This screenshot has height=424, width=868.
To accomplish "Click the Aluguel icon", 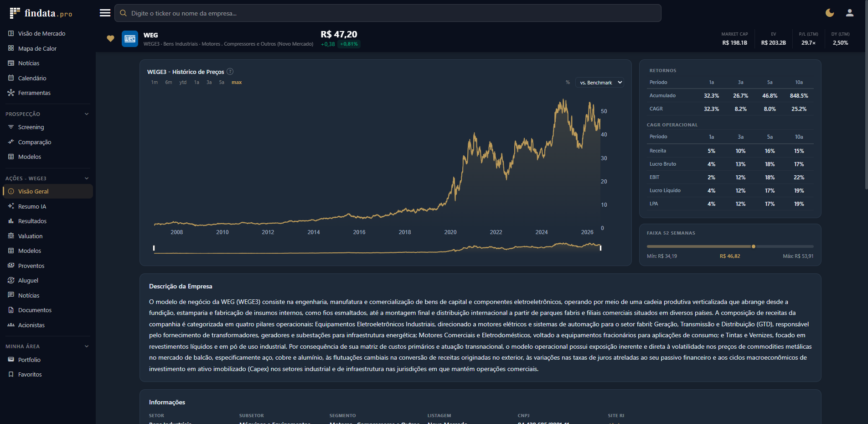I will point(11,280).
